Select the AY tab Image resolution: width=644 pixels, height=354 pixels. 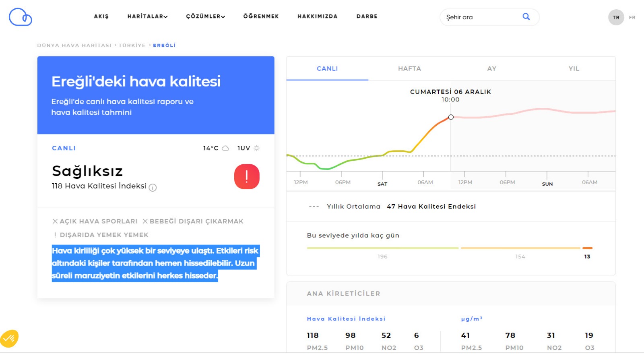[491, 68]
